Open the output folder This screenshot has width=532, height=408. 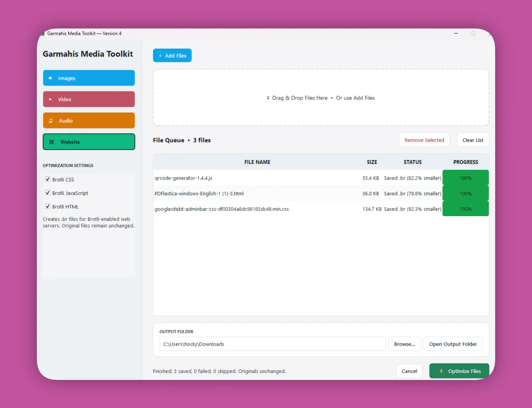click(x=453, y=344)
